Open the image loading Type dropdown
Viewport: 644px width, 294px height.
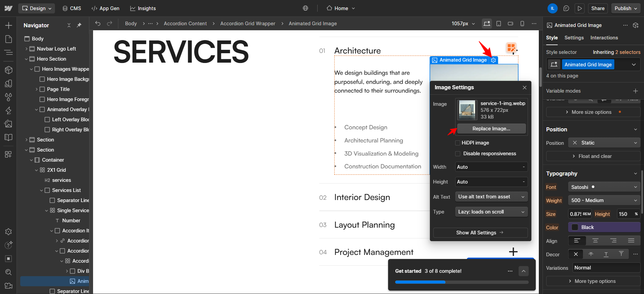492,212
